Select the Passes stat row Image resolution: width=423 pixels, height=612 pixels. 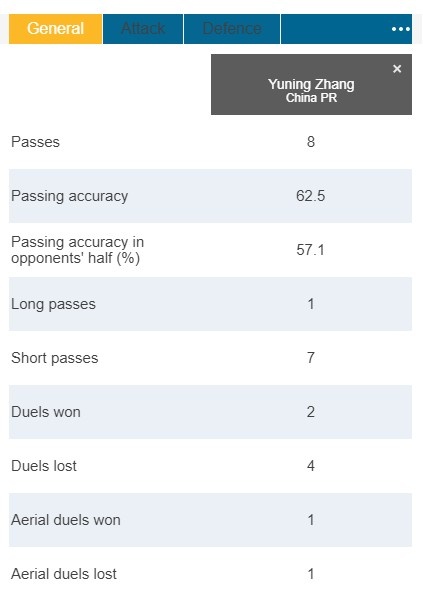click(x=210, y=142)
